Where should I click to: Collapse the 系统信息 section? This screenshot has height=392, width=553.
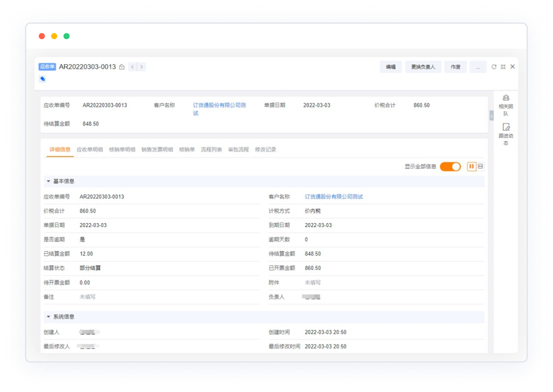(x=49, y=317)
